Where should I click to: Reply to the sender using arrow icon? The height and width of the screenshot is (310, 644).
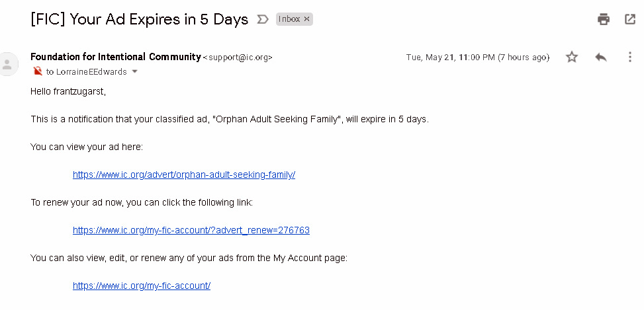coord(601,58)
